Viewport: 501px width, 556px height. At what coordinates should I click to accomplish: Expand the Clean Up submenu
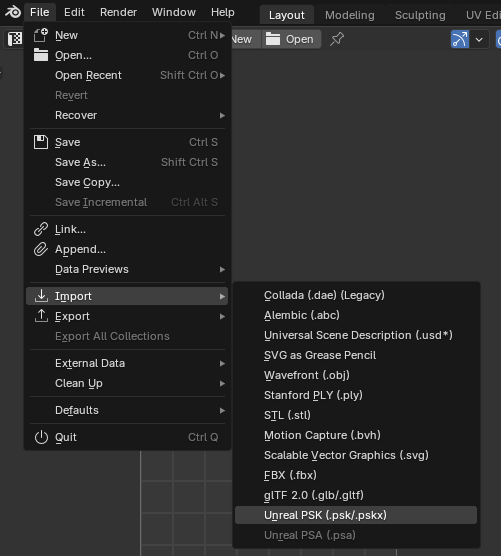coord(127,383)
